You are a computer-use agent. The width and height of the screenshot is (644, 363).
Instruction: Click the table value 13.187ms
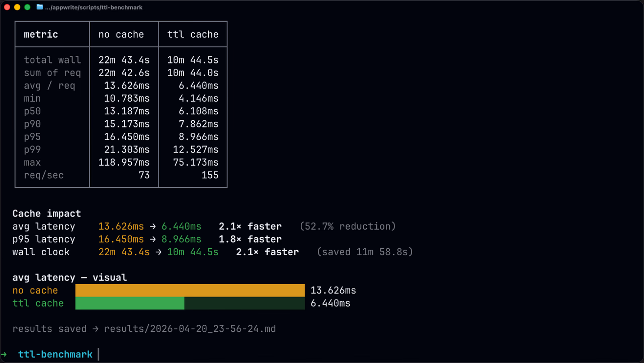127,111
